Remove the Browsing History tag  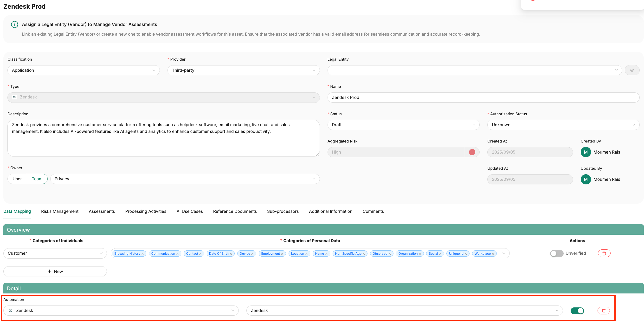click(x=142, y=254)
